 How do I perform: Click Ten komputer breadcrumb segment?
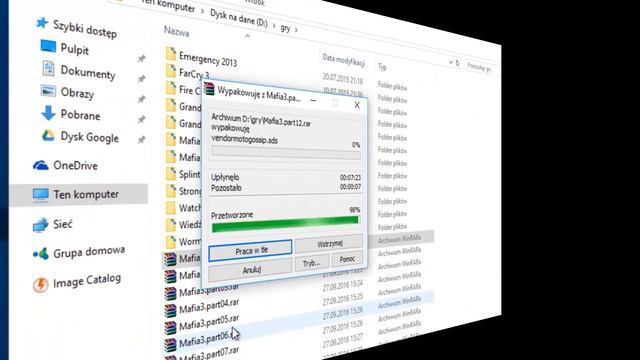click(x=167, y=5)
